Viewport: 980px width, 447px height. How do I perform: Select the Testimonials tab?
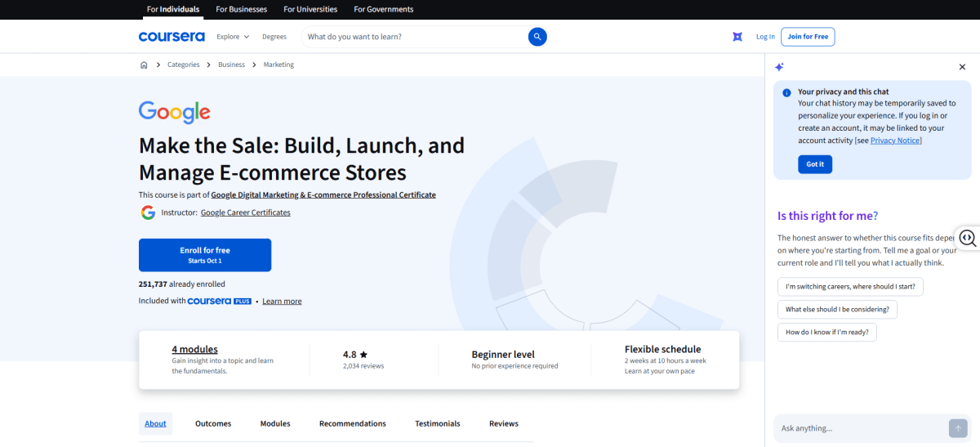(x=438, y=423)
